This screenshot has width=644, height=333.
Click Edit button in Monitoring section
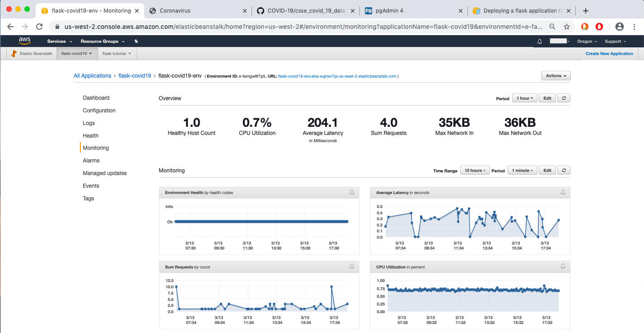click(547, 170)
